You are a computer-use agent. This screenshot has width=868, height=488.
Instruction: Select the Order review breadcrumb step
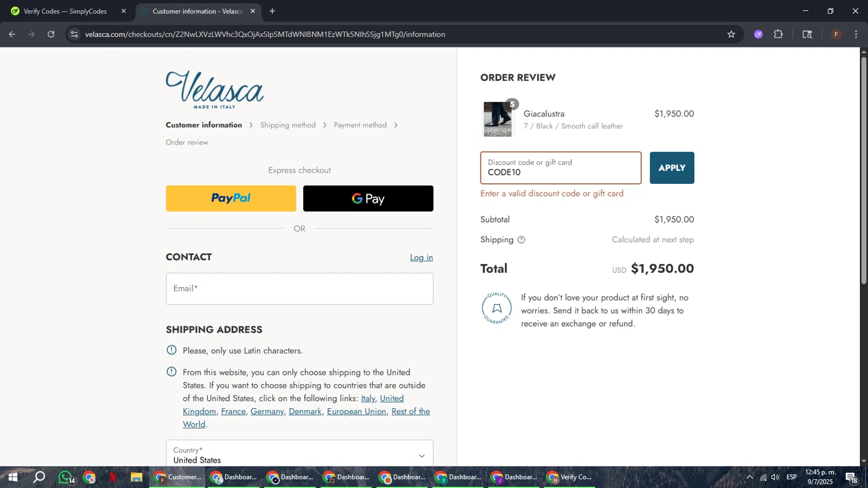click(187, 142)
